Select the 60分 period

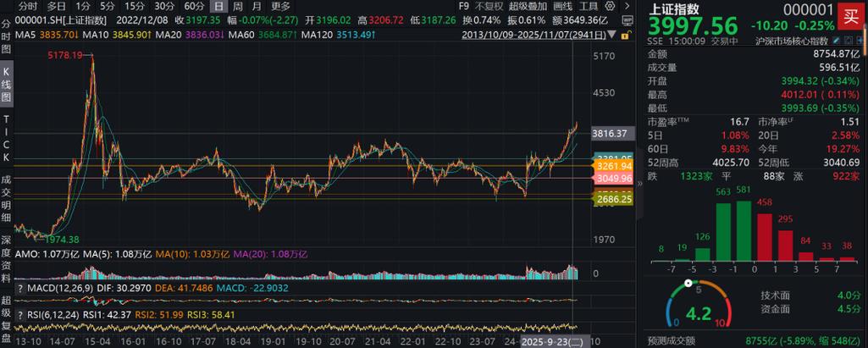195,6
